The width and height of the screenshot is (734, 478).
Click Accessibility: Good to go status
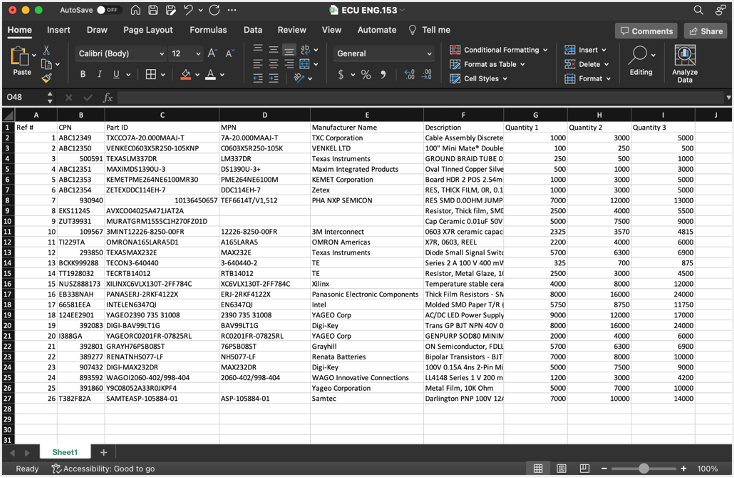[103, 469]
